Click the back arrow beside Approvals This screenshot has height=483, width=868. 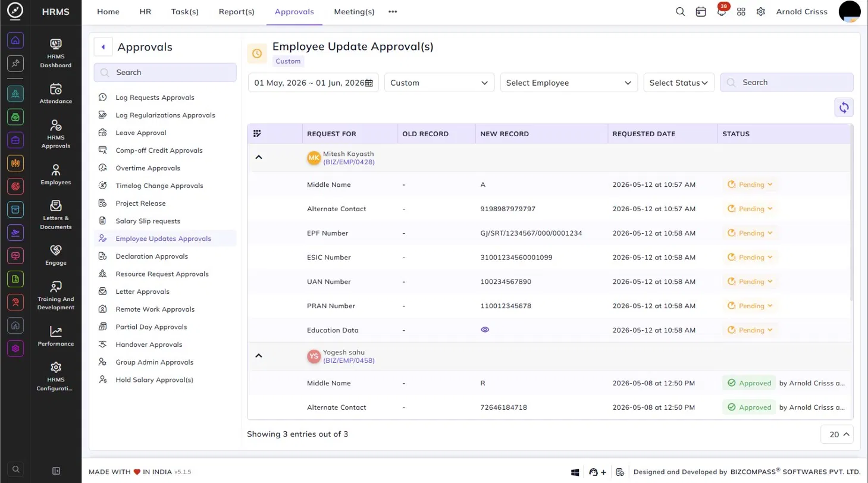(x=103, y=47)
